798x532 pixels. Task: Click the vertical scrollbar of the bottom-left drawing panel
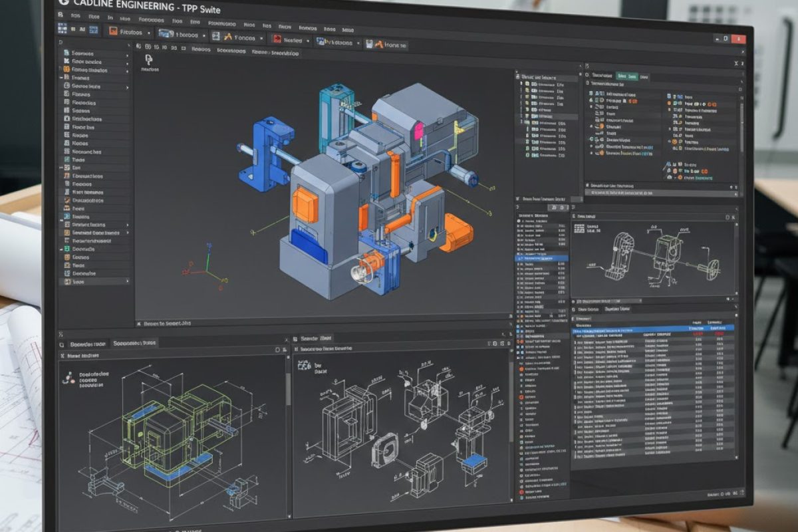[288, 386]
